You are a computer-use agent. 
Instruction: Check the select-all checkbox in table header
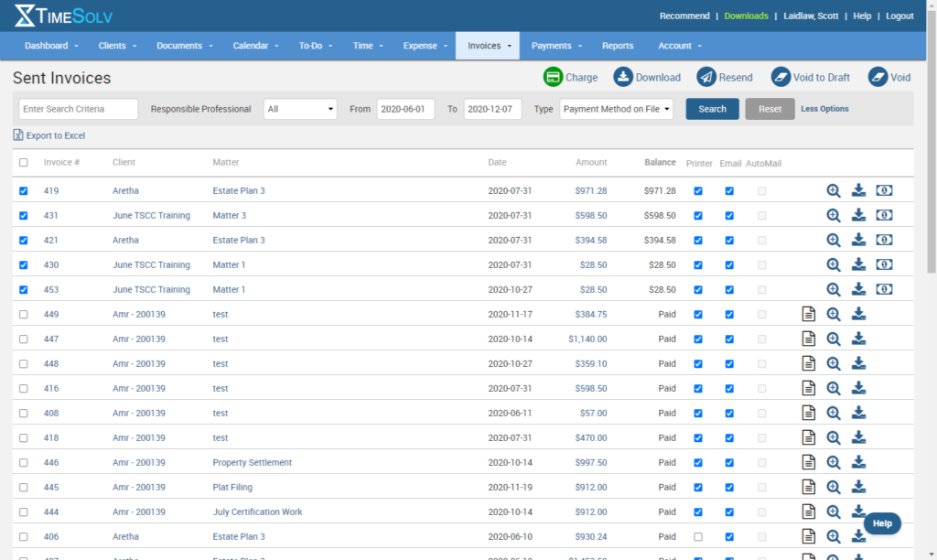click(24, 163)
